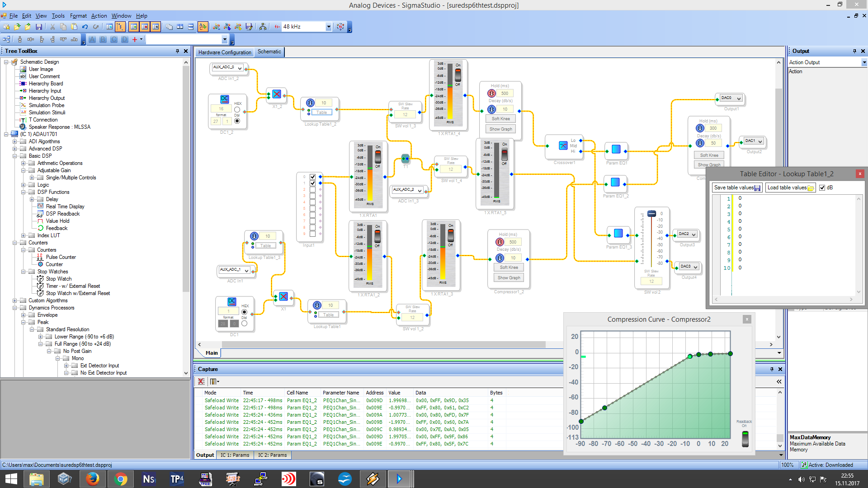Switch to the Hardware Configuration tab

tap(225, 52)
